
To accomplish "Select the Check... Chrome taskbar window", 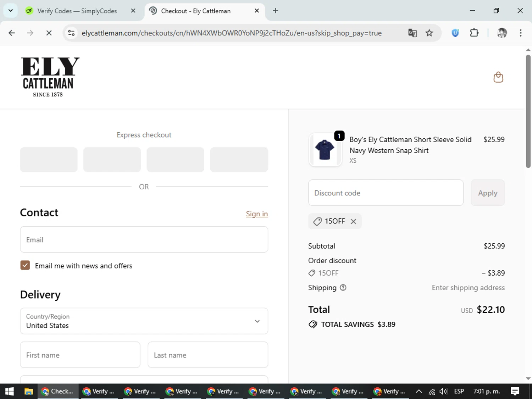I will (x=58, y=391).
